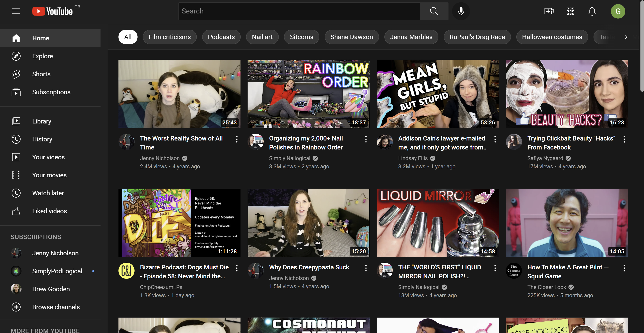Image resolution: width=644 pixels, height=333 pixels.
Task: Click the Your videos icon
Action: coord(16,157)
